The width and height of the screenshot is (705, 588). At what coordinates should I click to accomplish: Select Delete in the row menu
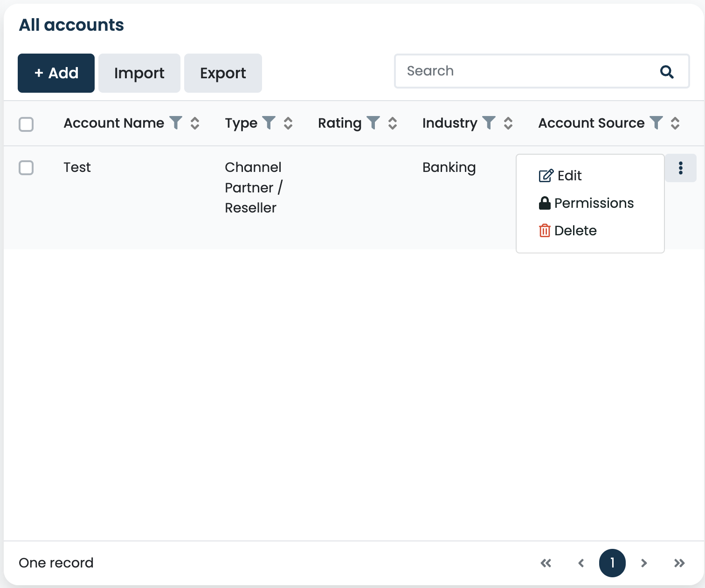(567, 231)
